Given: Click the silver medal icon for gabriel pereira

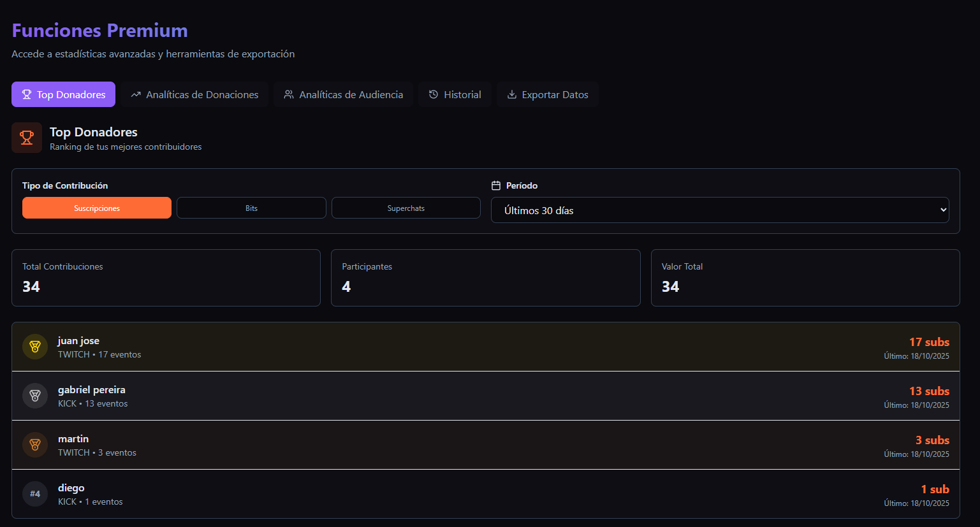Looking at the screenshot, I should pos(35,396).
